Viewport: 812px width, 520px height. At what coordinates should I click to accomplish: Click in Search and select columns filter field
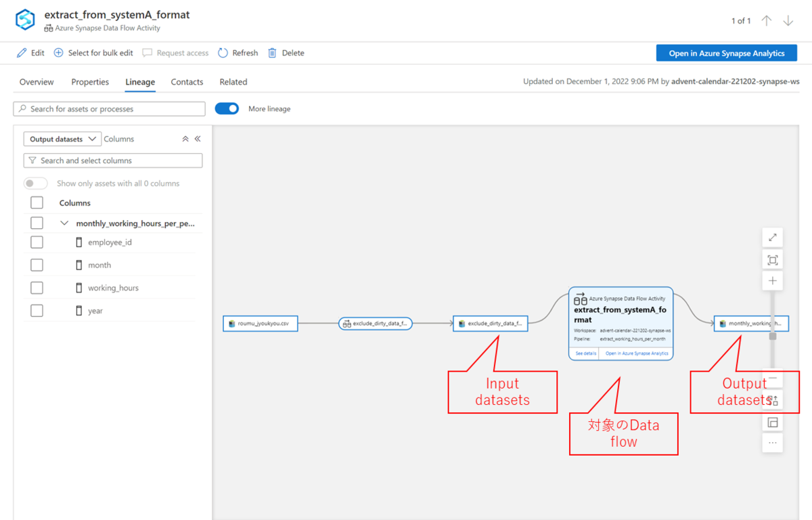(x=113, y=160)
